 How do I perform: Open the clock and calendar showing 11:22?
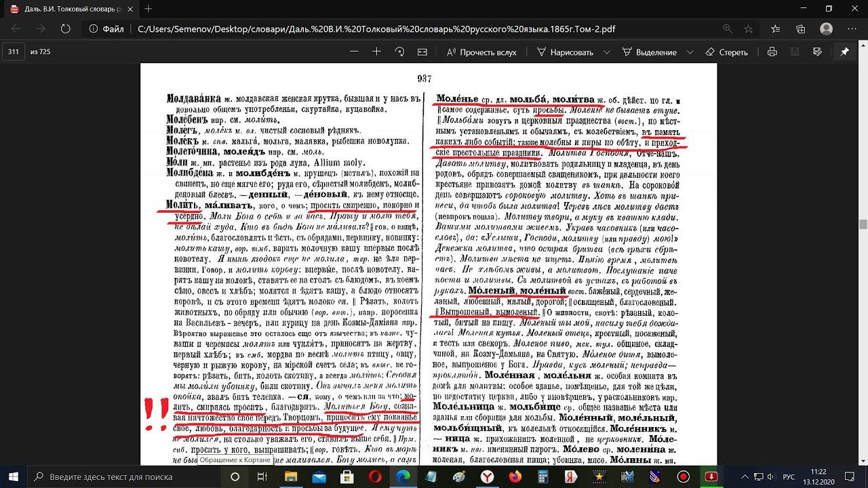[x=818, y=476]
